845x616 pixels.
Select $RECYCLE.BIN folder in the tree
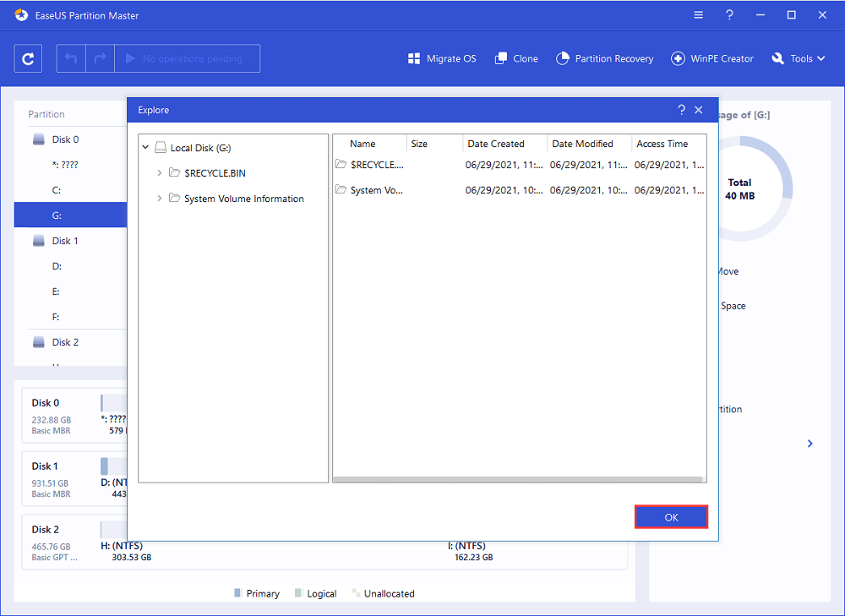tap(215, 173)
